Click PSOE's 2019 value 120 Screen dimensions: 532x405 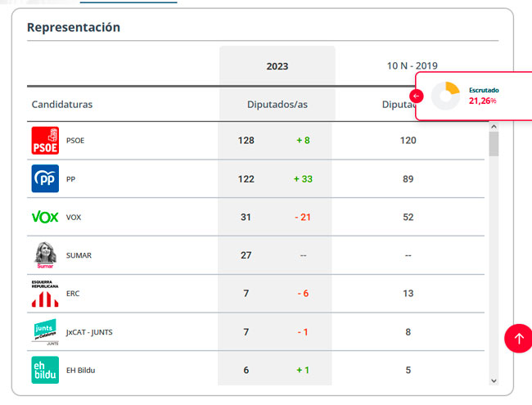[x=408, y=141]
